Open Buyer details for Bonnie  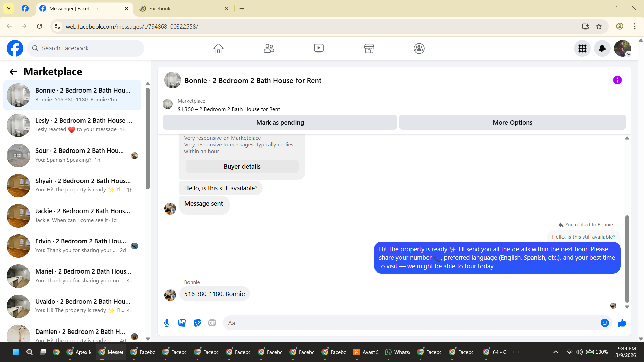tap(242, 166)
